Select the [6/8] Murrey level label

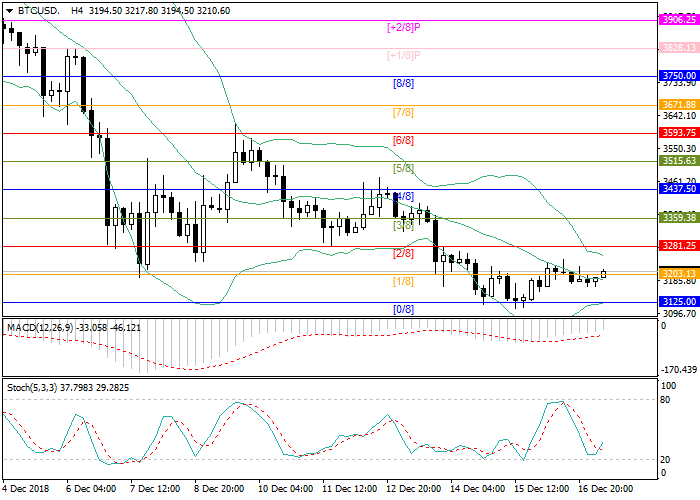click(x=402, y=141)
